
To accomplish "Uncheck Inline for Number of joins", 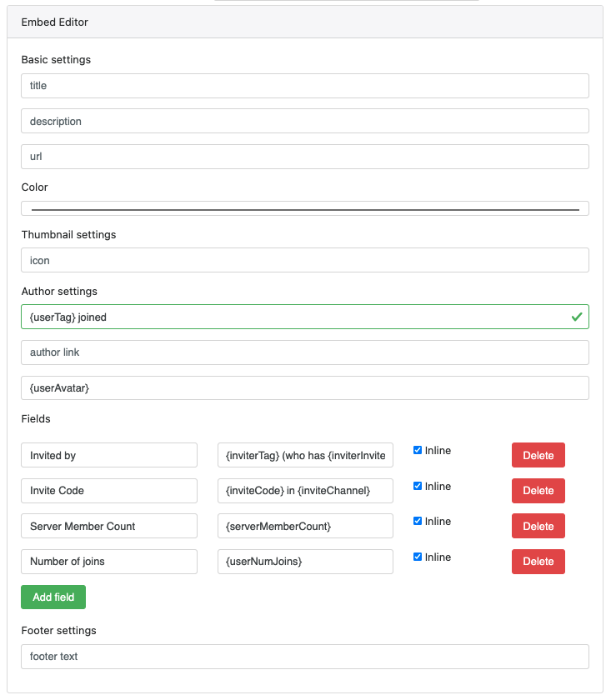I will coord(418,557).
